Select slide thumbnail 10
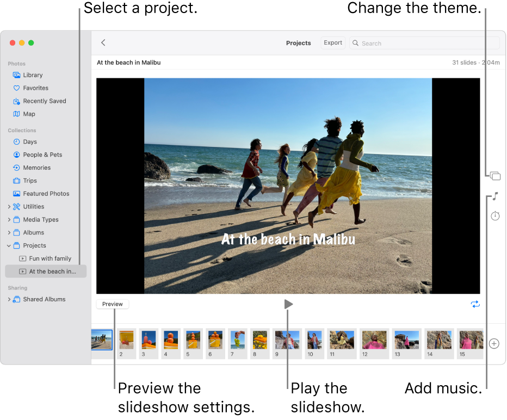 [314, 343]
